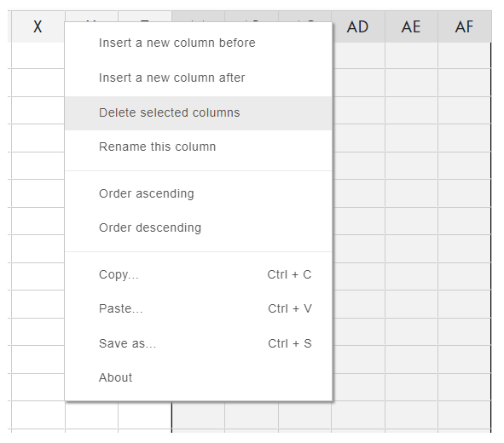Choose Insert a new column after
This screenshot has height=443, width=504.
tap(199, 78)
